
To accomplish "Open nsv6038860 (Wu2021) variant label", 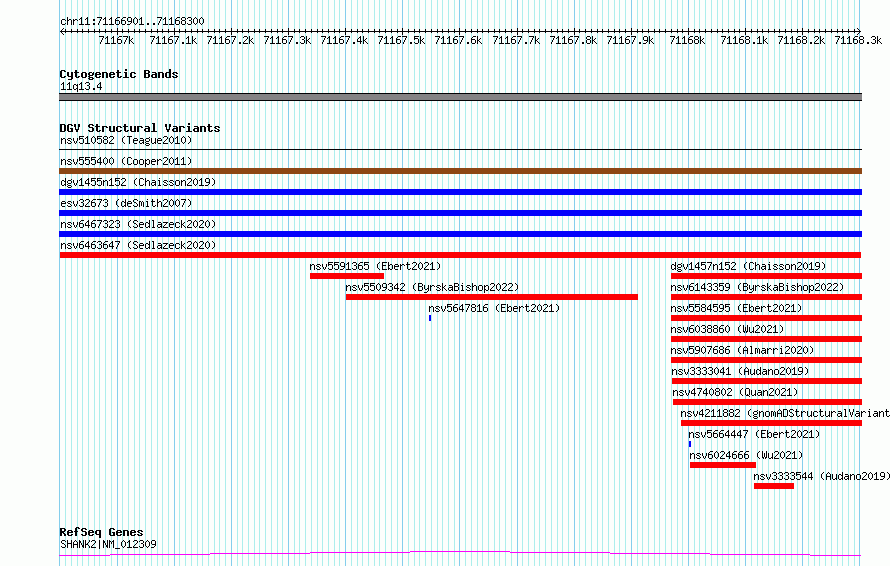I will pyautogui.click(x=727, y=329).
